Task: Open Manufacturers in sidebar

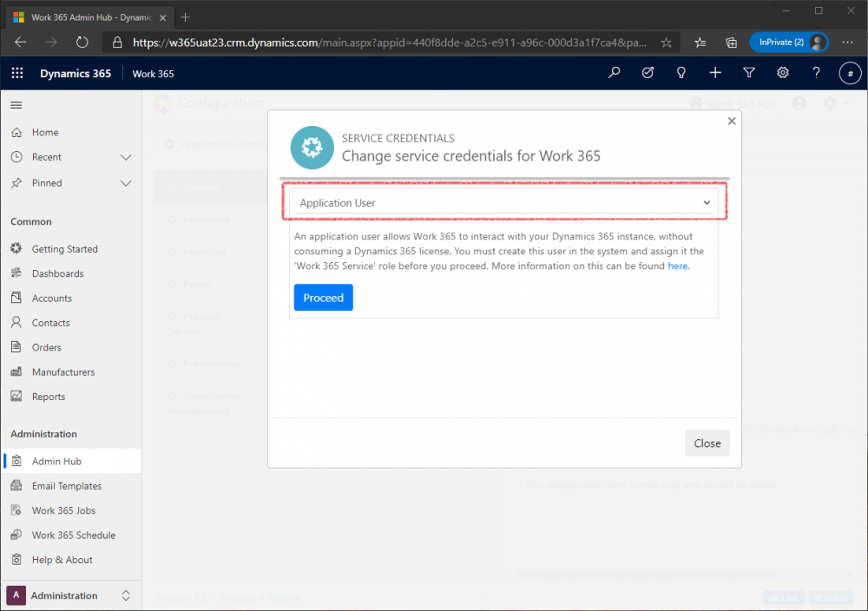Action: (71, 372)
